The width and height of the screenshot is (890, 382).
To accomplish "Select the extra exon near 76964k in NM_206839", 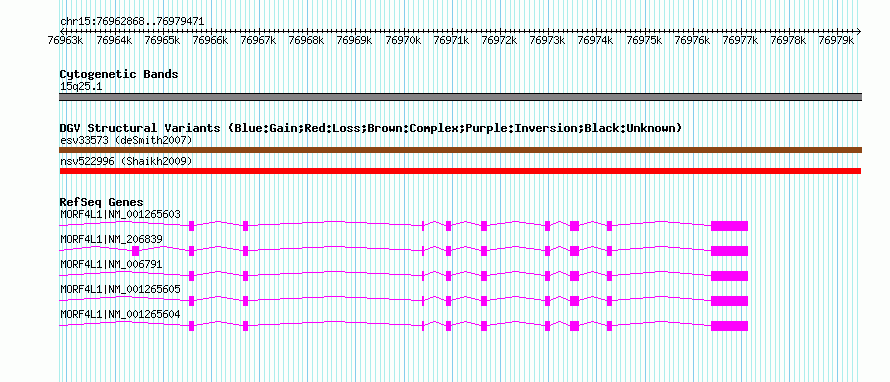I will pyautogui.click(x=135, y=251).
